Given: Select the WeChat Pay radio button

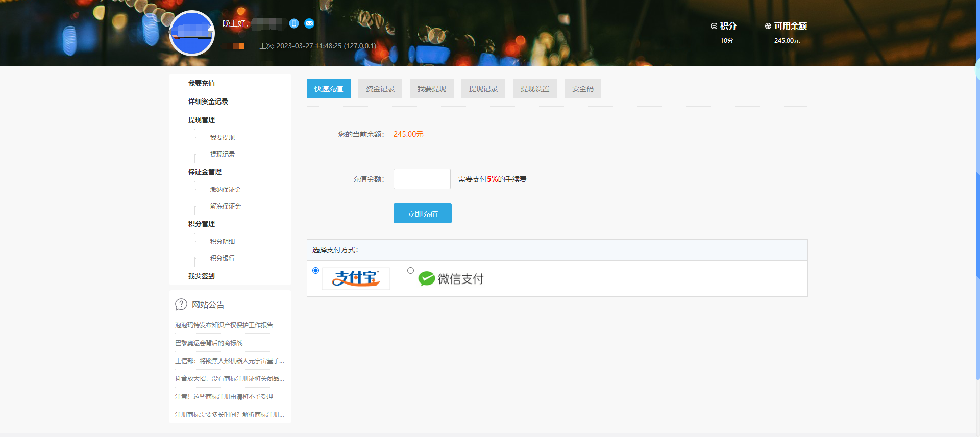Looking at the screenshot, I should coord(410,271).
